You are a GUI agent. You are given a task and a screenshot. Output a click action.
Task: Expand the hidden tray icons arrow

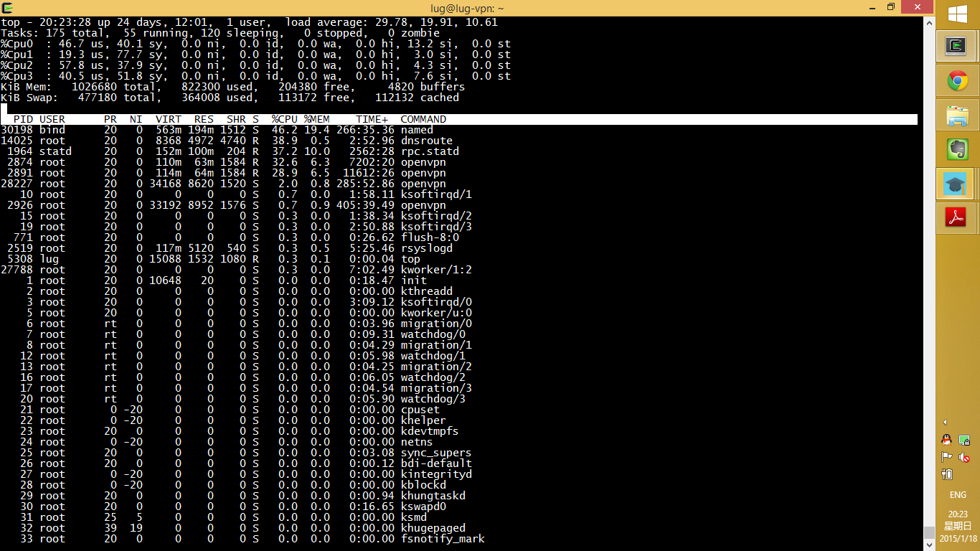[945, 423]
